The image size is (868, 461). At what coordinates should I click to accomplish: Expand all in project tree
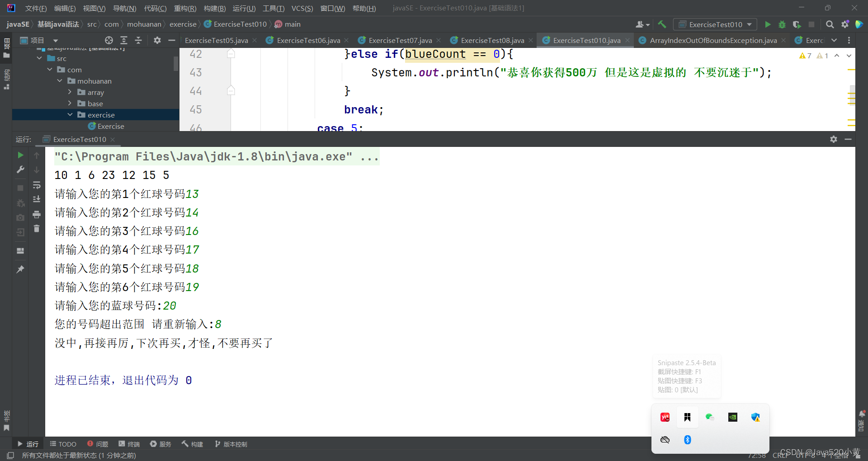coord(123,40)
